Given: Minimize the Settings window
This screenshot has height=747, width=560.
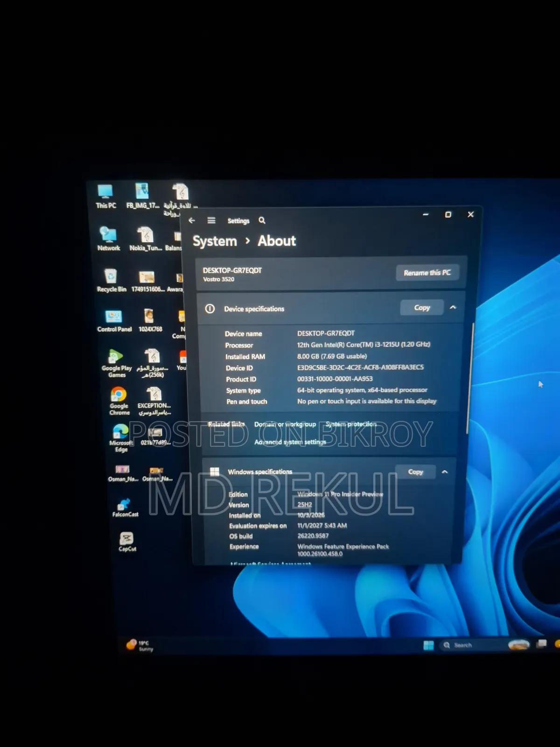Looking at the screenshot, I should pyautogui.click(x=426, y=214).
